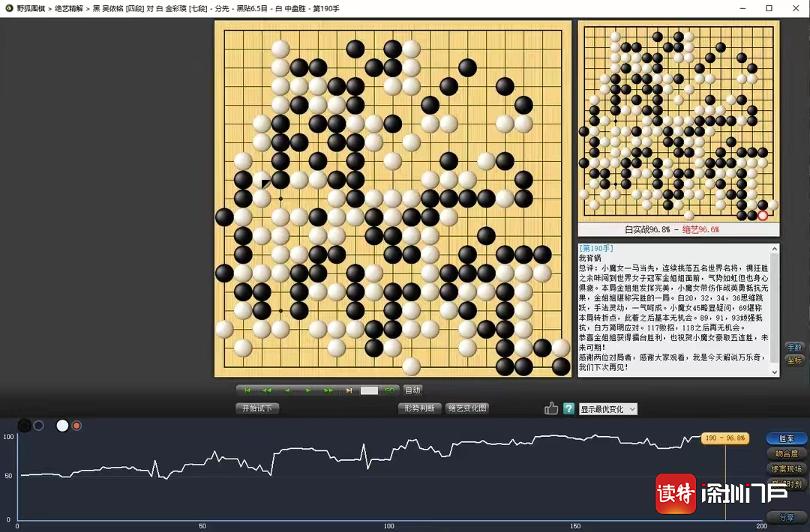Minimize the 野狐围棋 window
Screen dimensions: 810x532
[x=742, y=8]
